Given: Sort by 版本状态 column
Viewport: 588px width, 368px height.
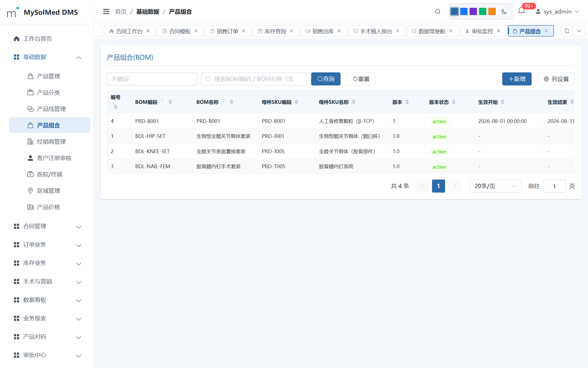Looking at the screenshot, I should coord(454,102).
